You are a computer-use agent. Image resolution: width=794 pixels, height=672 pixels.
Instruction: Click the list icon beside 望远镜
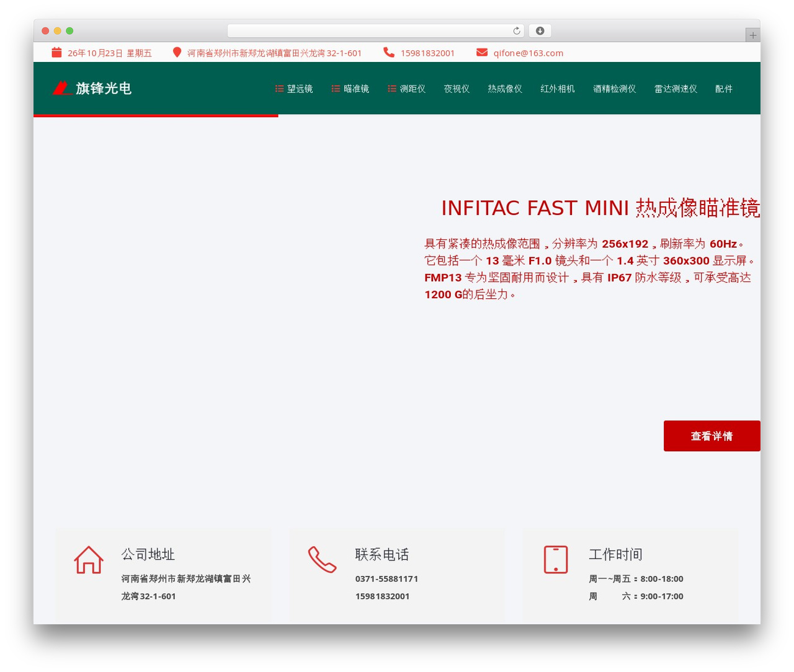[279, 89]
